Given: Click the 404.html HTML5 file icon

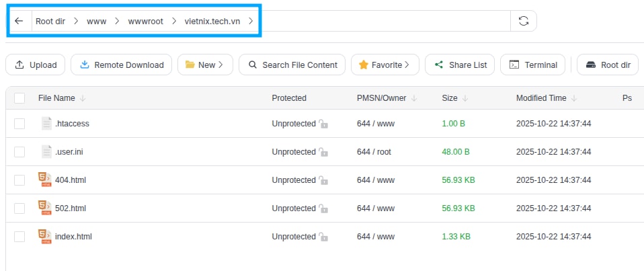Looking at the screenshot, I should [44, 180].
